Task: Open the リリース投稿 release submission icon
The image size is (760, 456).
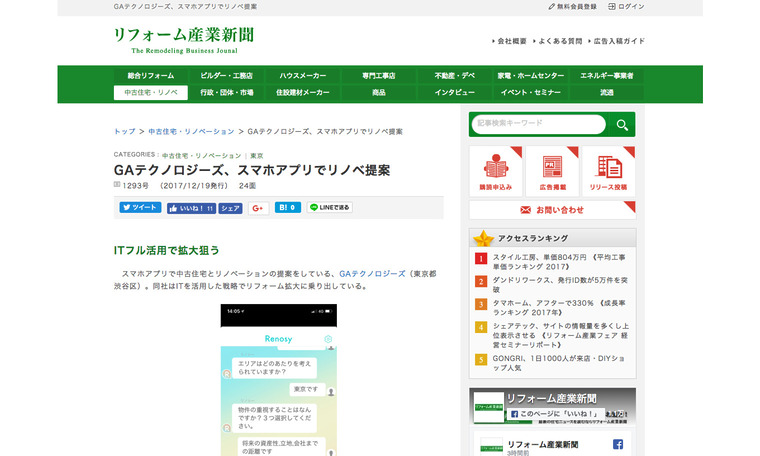Action: point(608,171)
